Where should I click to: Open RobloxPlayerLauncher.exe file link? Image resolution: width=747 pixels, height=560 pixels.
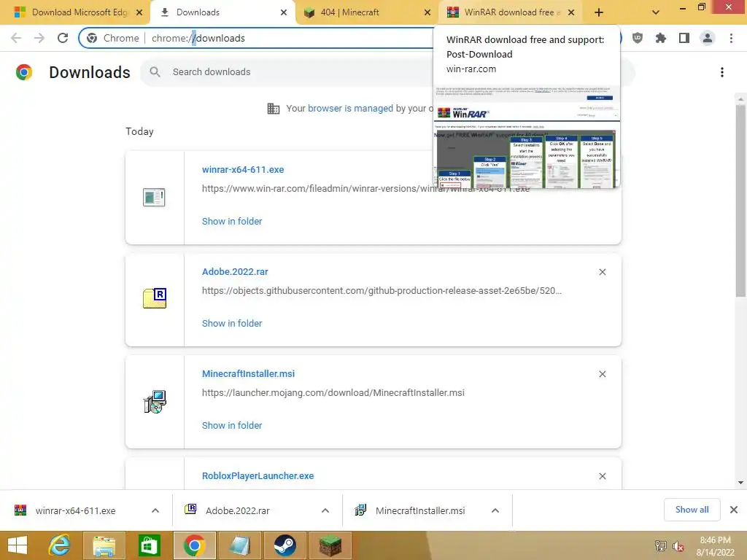coord(258,475)
